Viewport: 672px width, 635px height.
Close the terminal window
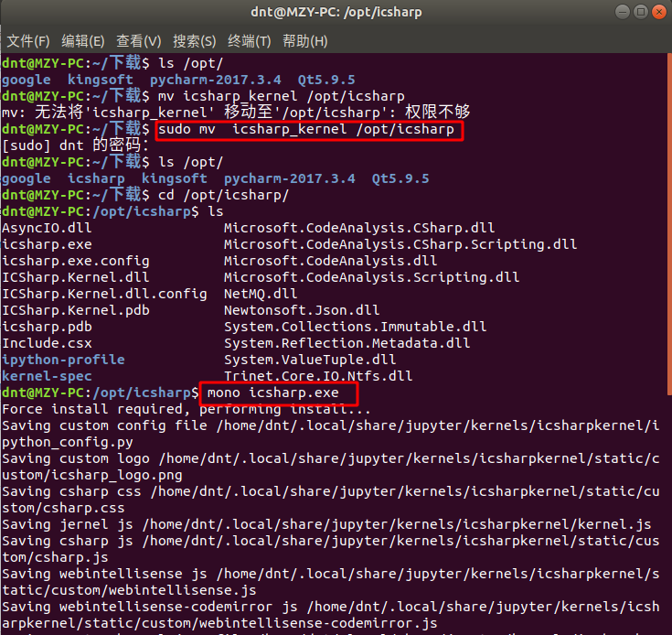click(x=658, y=12)
